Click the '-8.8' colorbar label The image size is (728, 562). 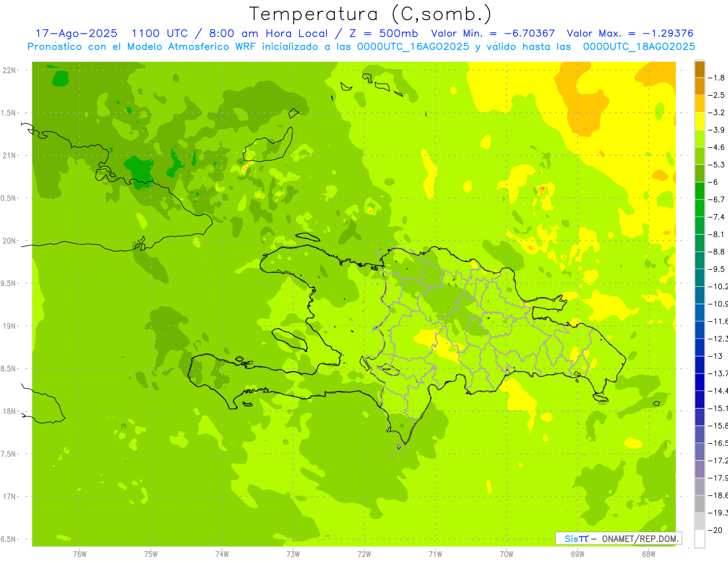coord(718,252)
